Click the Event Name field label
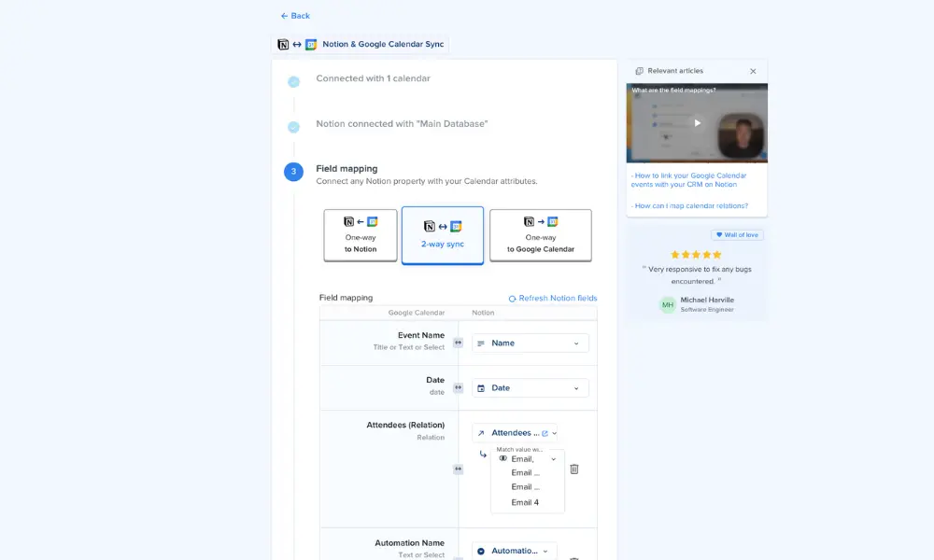The width and height of the screenshot is (934, 560). 421,335
